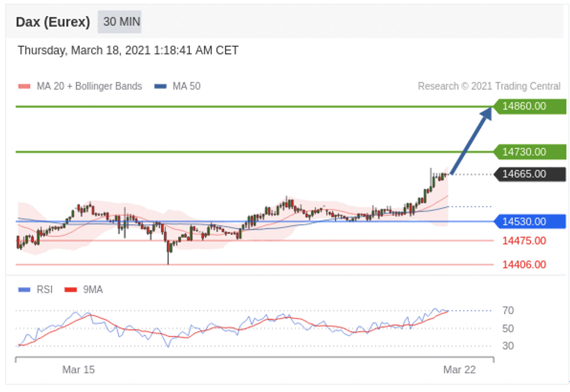
Task: Select the 14860.00 resistance price label
Action: point(530,107)
